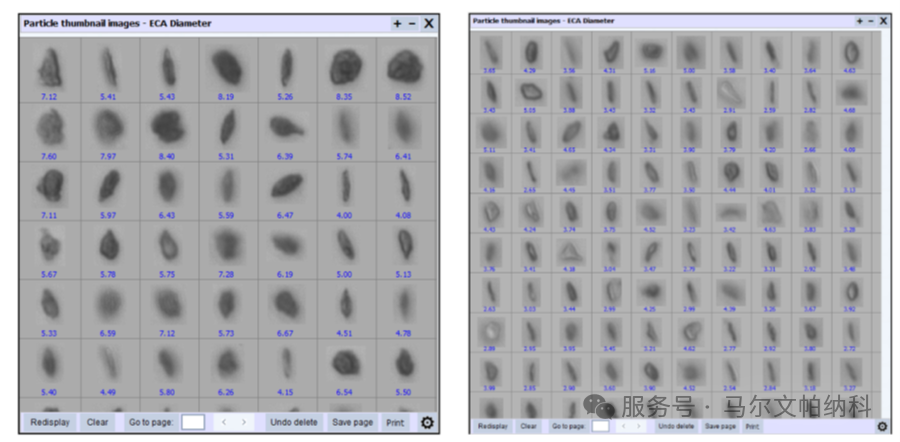Select particle thumbnail labeled 8.35

346,68
